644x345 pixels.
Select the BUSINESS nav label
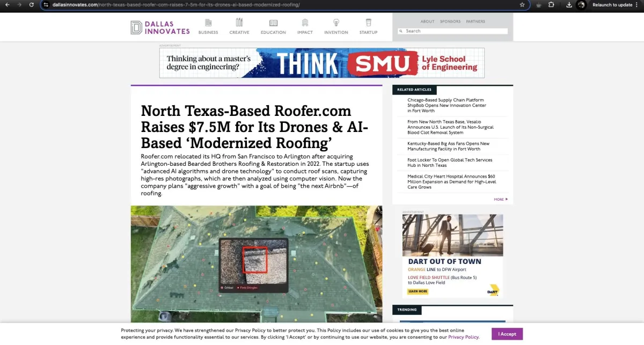click(x=208, y=32)
